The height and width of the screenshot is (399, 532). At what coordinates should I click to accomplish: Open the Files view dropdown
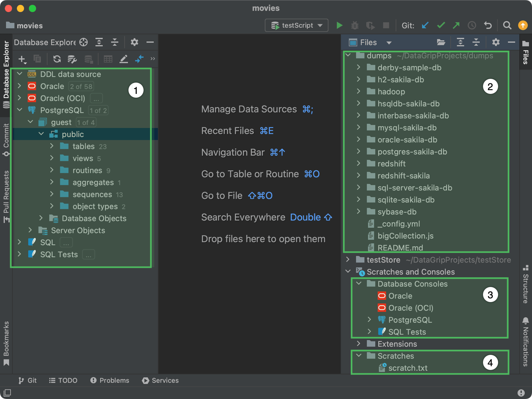pyautogui.click(x=389, y=43)
